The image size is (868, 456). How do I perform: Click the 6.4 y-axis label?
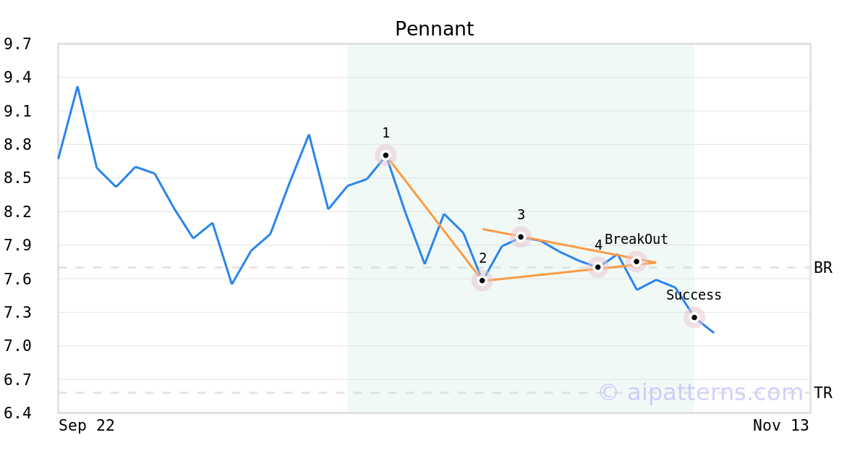[17, 413]
